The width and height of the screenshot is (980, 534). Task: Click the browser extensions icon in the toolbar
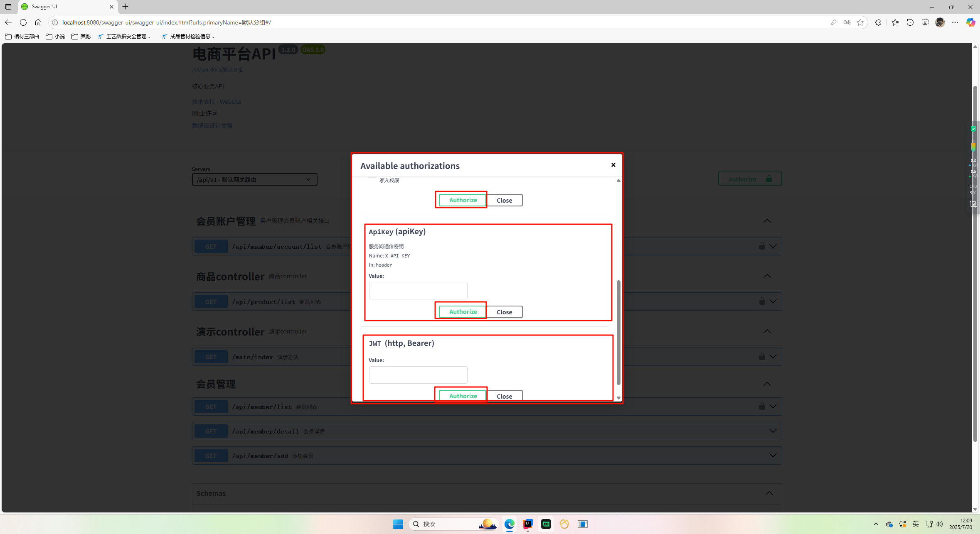point(878,22)
